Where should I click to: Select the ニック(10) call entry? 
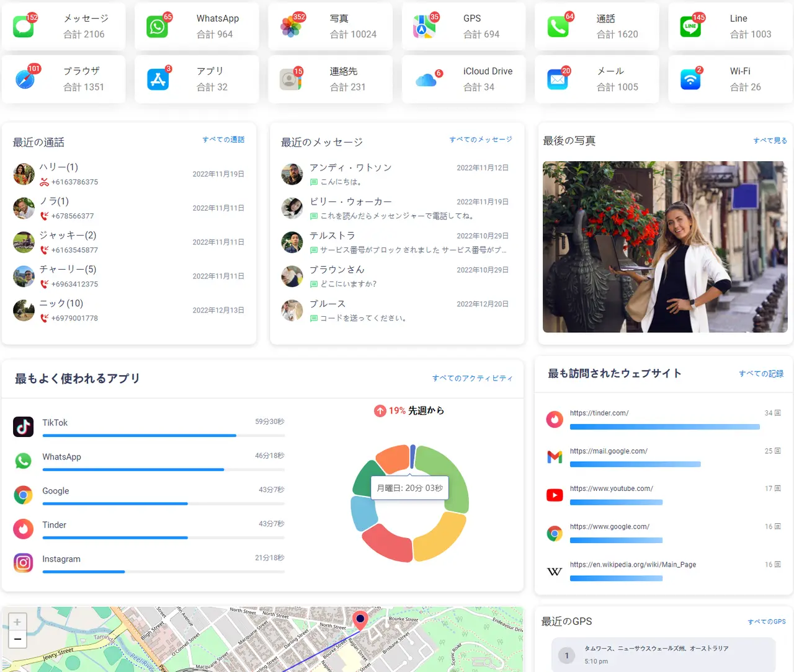[x=128, y=310]
